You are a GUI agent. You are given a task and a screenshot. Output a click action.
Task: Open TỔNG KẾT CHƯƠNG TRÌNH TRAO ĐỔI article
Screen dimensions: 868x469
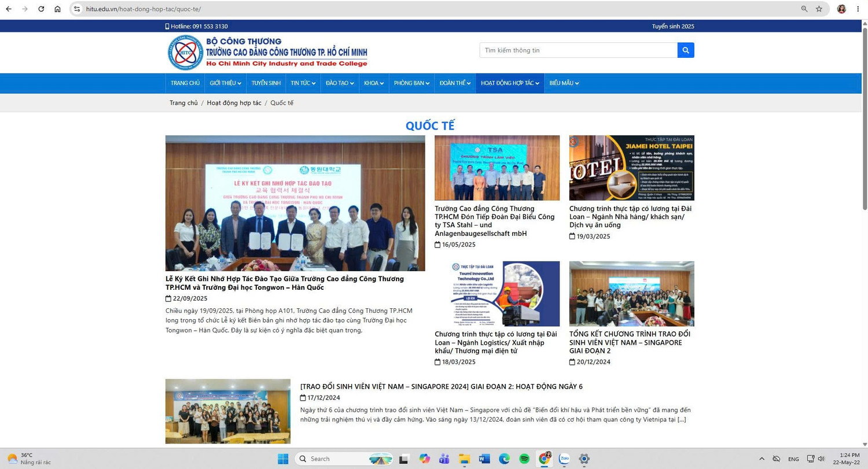coord(630,342)
